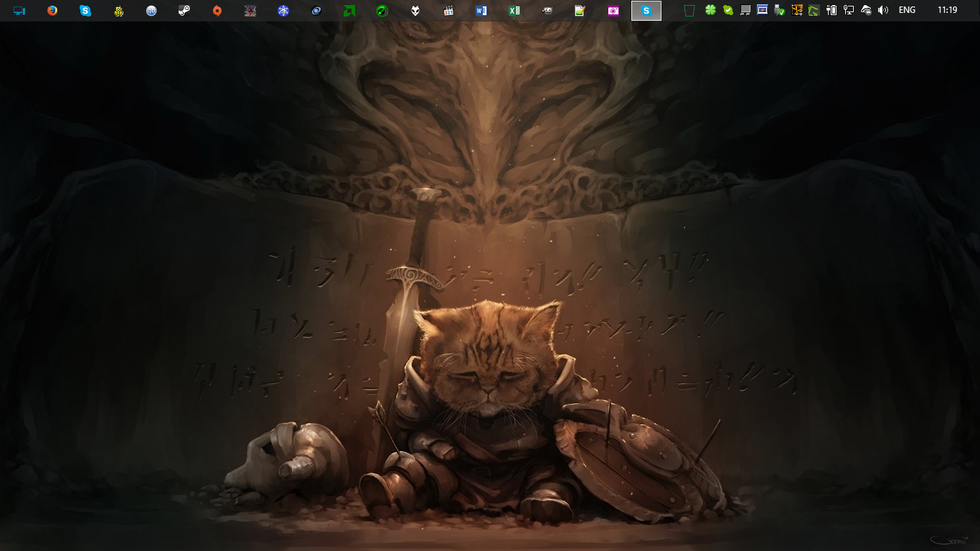
Task: Switch to the highlighted active Skype window button
Action: point(646,11)
